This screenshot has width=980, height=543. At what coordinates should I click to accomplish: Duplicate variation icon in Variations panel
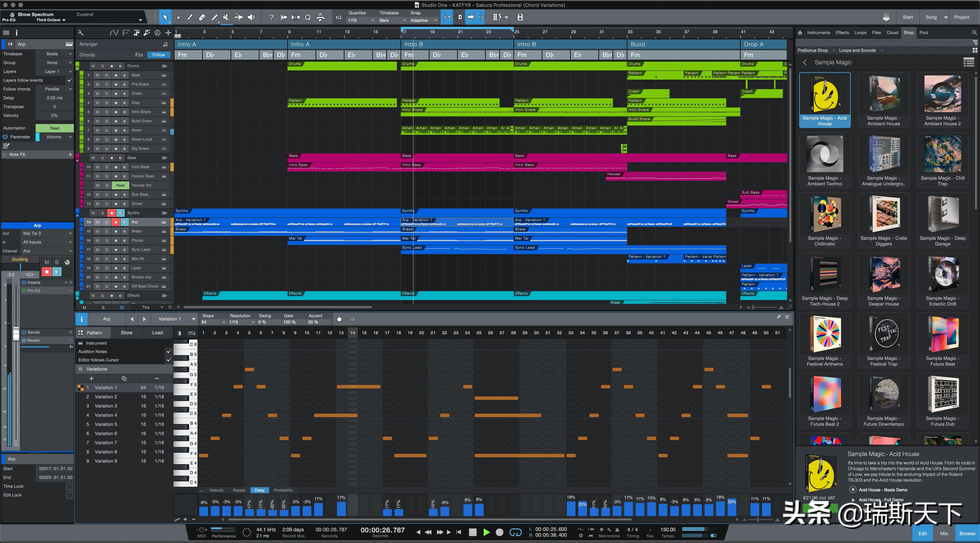click(124, 378)
